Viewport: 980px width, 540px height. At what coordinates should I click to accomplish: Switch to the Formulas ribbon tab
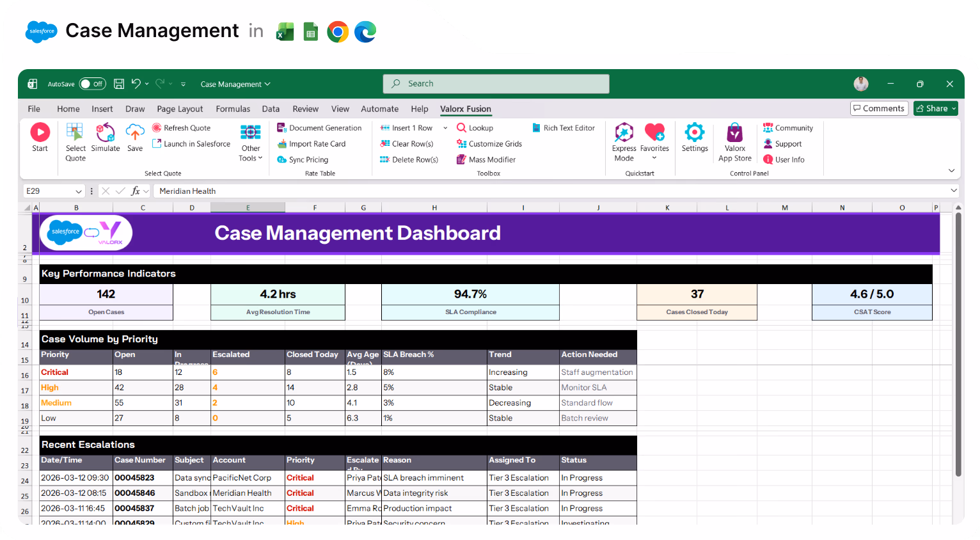[x=233, y=109]
